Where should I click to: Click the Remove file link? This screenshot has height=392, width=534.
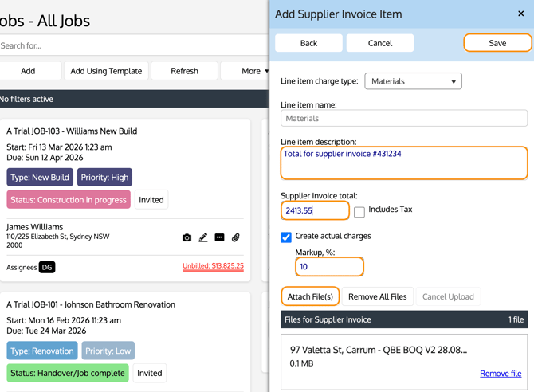point(501,373)
